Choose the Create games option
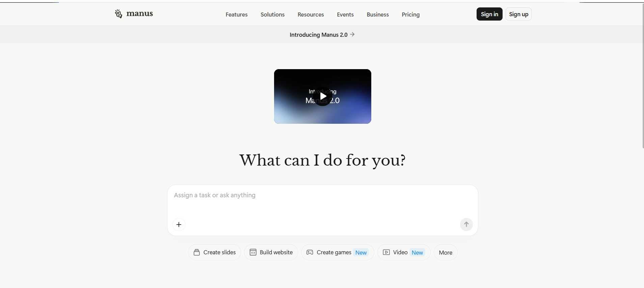This screenshot has width=644, height=288. tap(338, 252)
